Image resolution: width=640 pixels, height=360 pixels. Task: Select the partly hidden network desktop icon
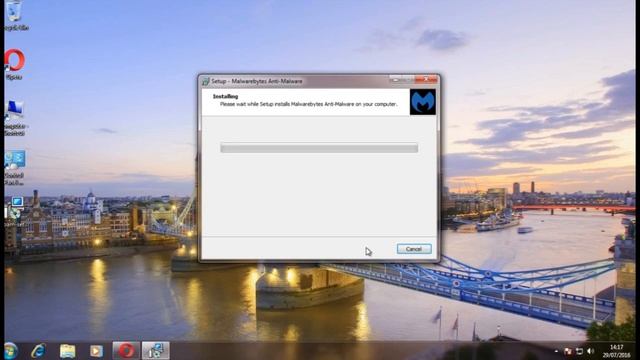15,210
